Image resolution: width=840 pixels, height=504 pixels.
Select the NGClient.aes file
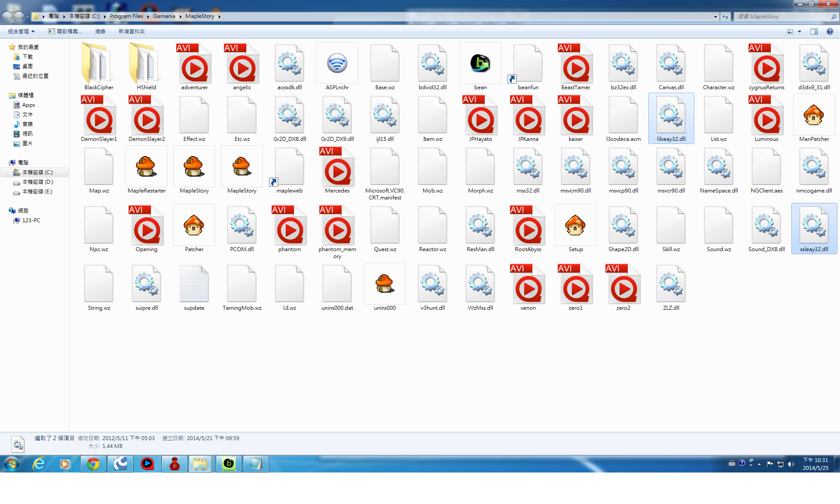tap(766, 170)
